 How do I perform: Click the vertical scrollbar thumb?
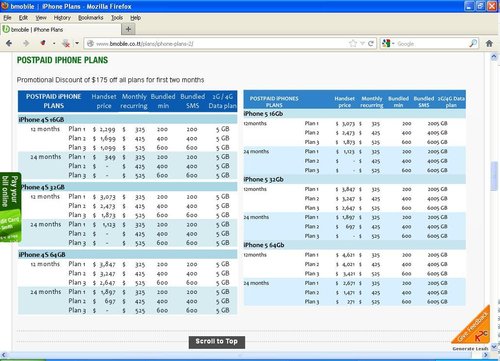point(494,176)
